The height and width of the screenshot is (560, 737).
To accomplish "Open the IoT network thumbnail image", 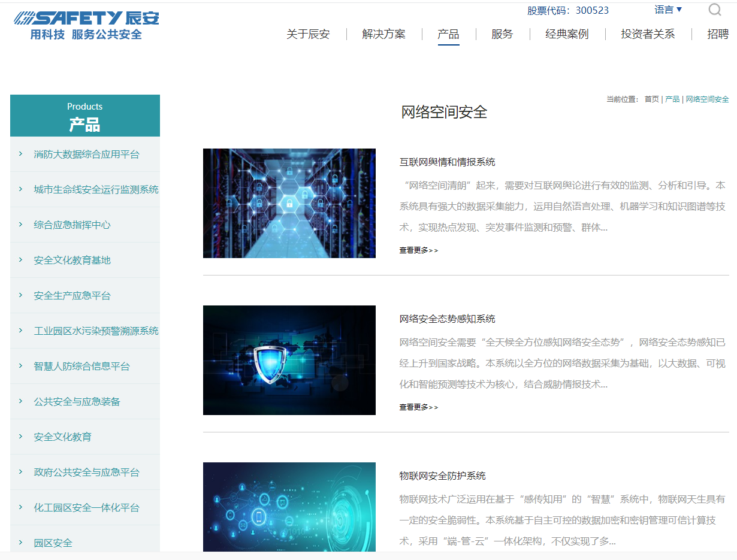I will coord(289,507).
